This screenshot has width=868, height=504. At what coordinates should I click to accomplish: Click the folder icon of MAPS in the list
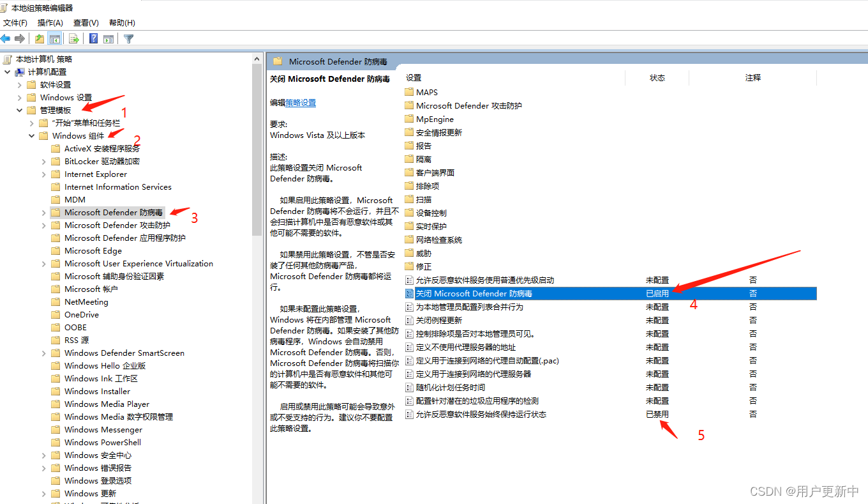tap(409, 92)
